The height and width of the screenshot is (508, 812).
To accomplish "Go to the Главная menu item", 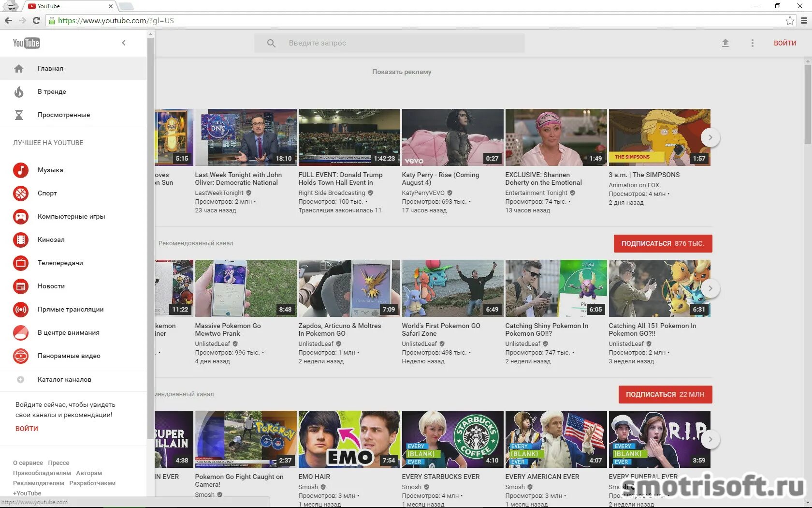I will [73, 68].
